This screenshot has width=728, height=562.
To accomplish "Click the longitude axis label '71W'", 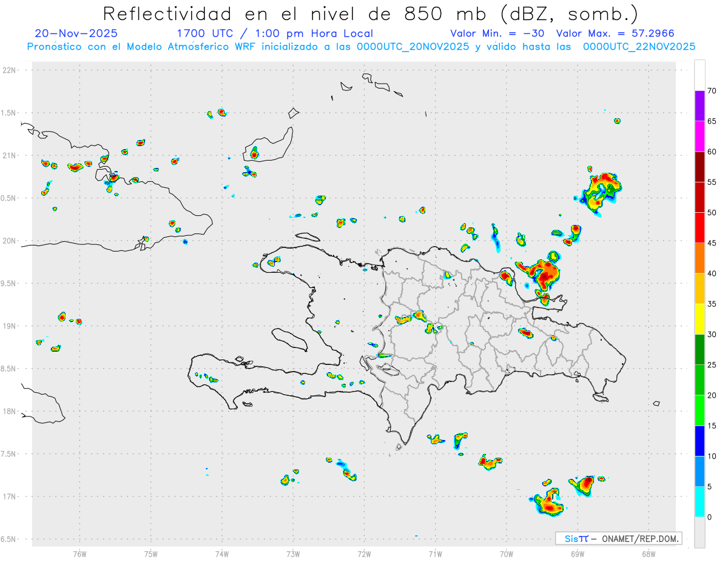I will (x=435, y=554).
